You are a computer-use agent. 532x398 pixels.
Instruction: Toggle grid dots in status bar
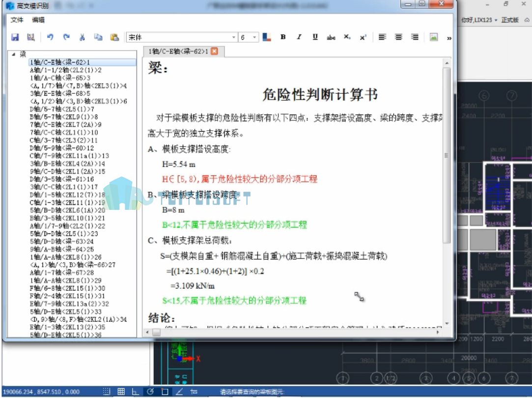coord(107,392)
